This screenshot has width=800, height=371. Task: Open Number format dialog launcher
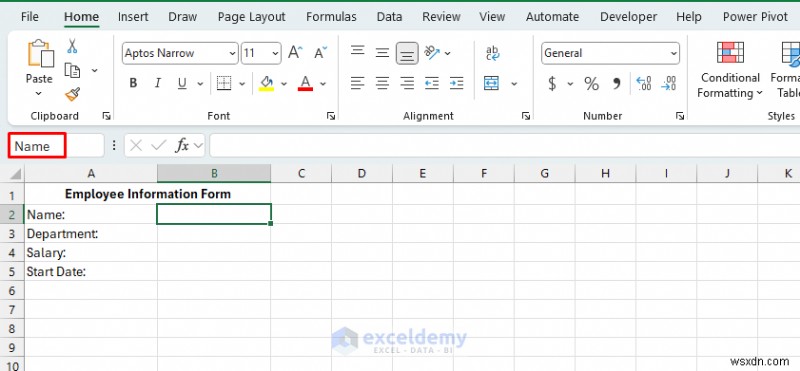680,116
